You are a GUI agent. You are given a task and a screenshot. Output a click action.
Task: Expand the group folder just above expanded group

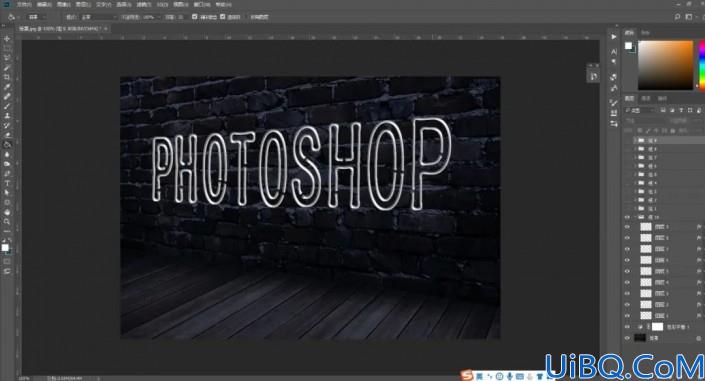(x=635, y=209)
